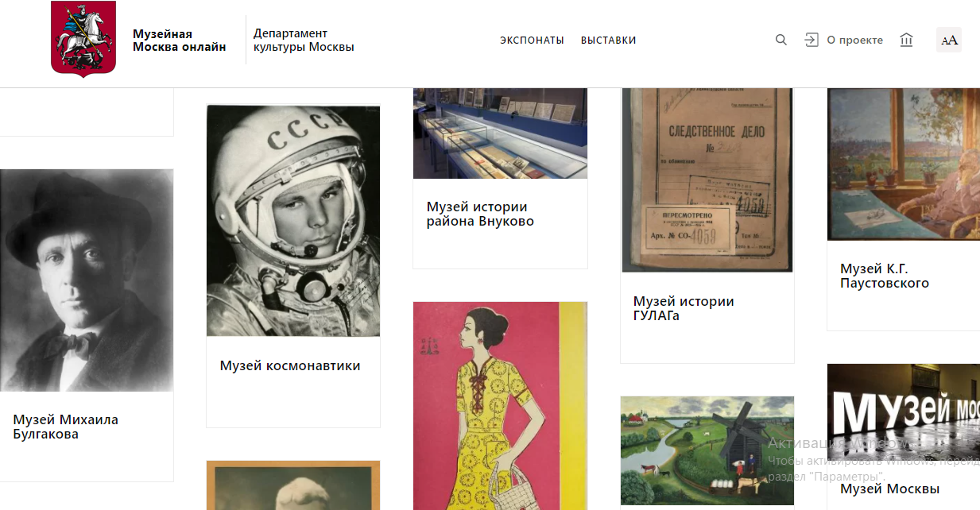Click the Музейная Москва онлайн title
980x510 pixels.
pos(179,40)
